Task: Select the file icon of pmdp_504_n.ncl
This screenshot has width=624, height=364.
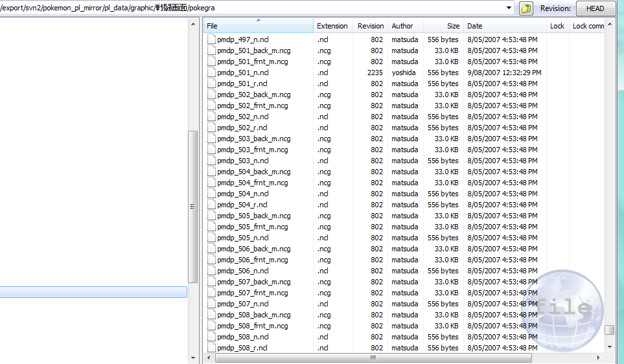Action: [x=211, y=194]
